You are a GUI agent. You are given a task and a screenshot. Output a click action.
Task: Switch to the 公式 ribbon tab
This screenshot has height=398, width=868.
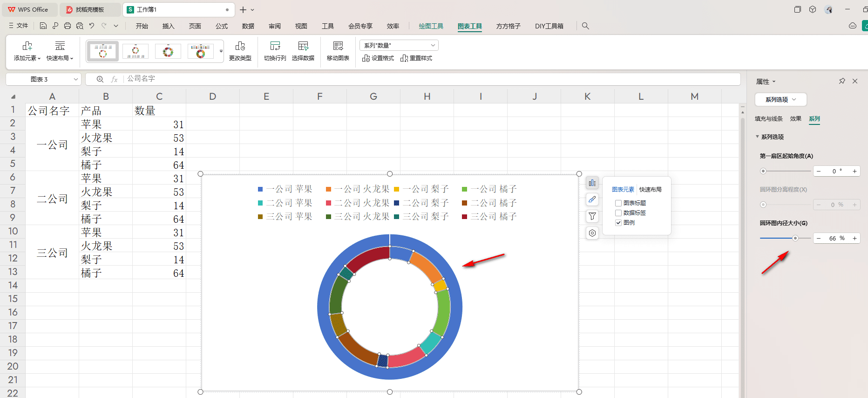222,26
